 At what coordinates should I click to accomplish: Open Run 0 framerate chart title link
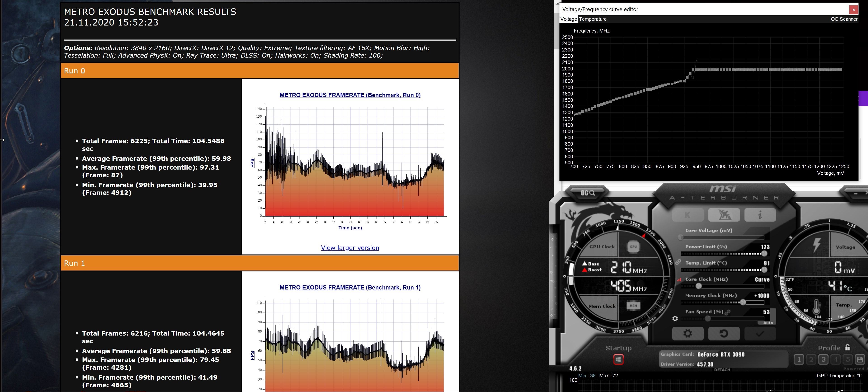(350, 95)
